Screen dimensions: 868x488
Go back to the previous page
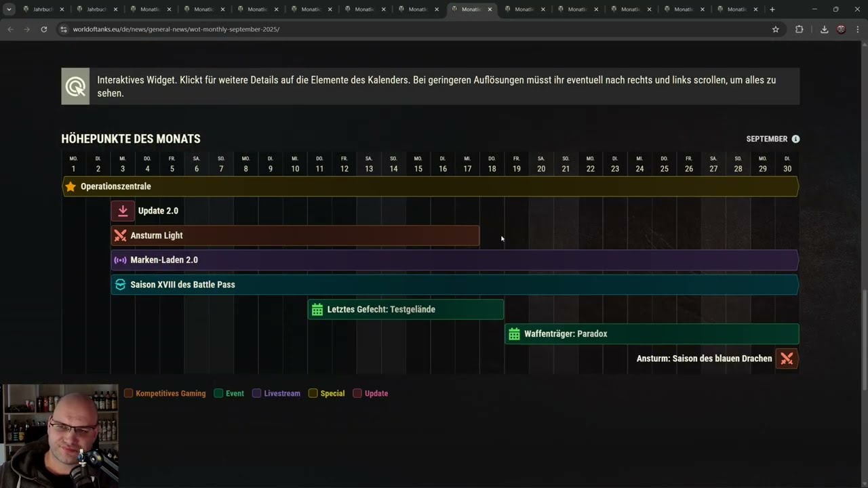(10, 29)
